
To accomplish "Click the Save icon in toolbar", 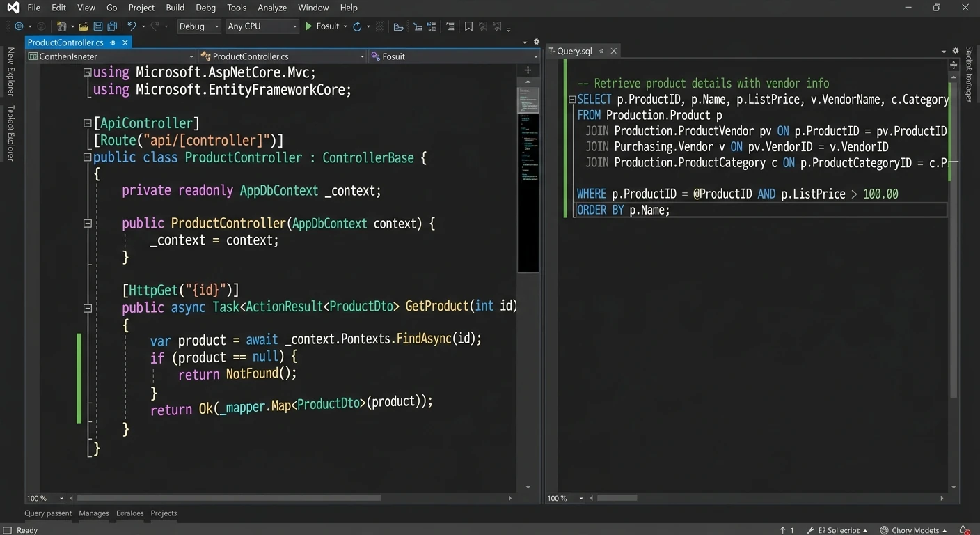I will [98, 26].
